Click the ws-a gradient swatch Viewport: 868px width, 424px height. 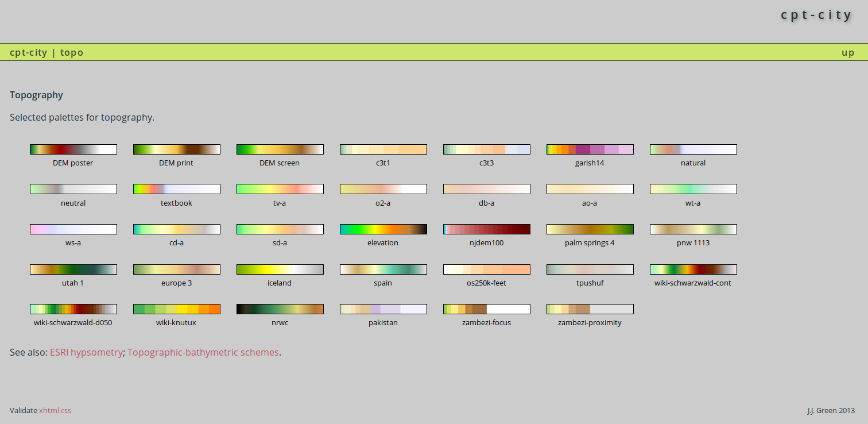coord(73,229)
